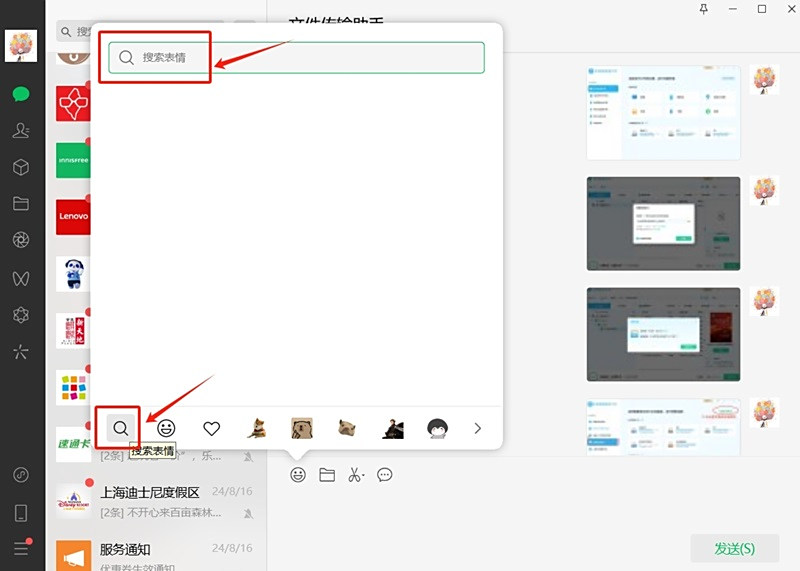
Task: Open the Chats icon in sidebar
Action: 21,95
